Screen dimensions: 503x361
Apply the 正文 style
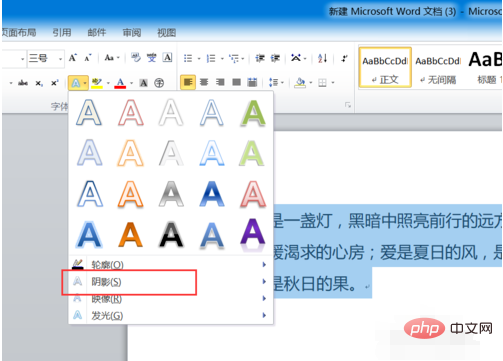click(385, 67)
